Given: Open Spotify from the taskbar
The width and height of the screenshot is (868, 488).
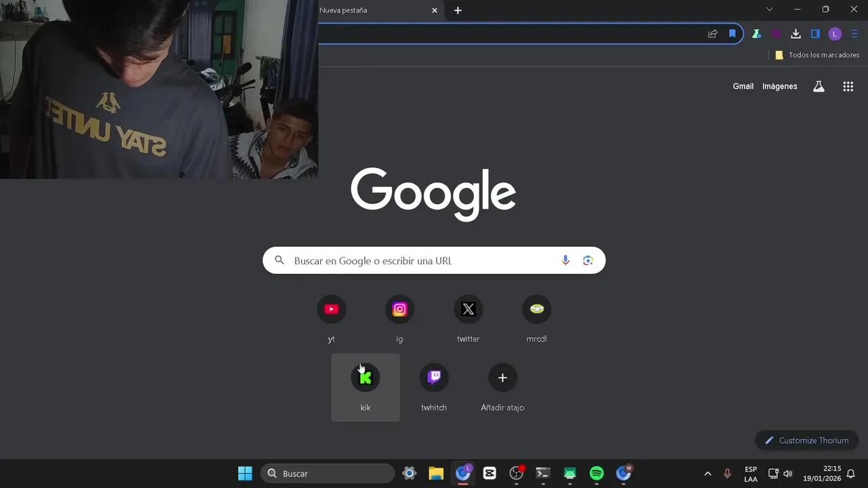Looking at the screenshot, I should 597,474.
